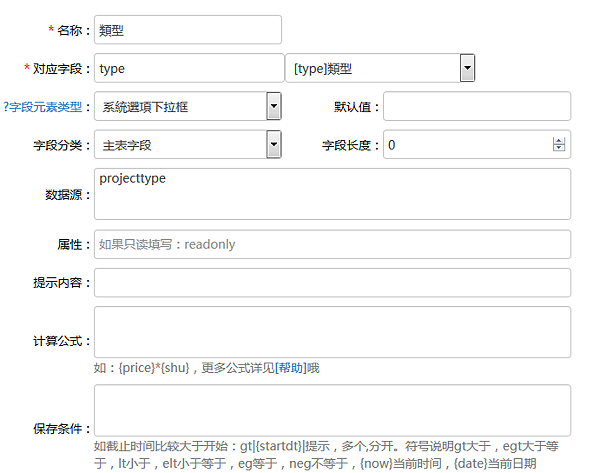Click the 提示内容 input field
Viewport: 600px width, 473px height.
click(333, 283)
